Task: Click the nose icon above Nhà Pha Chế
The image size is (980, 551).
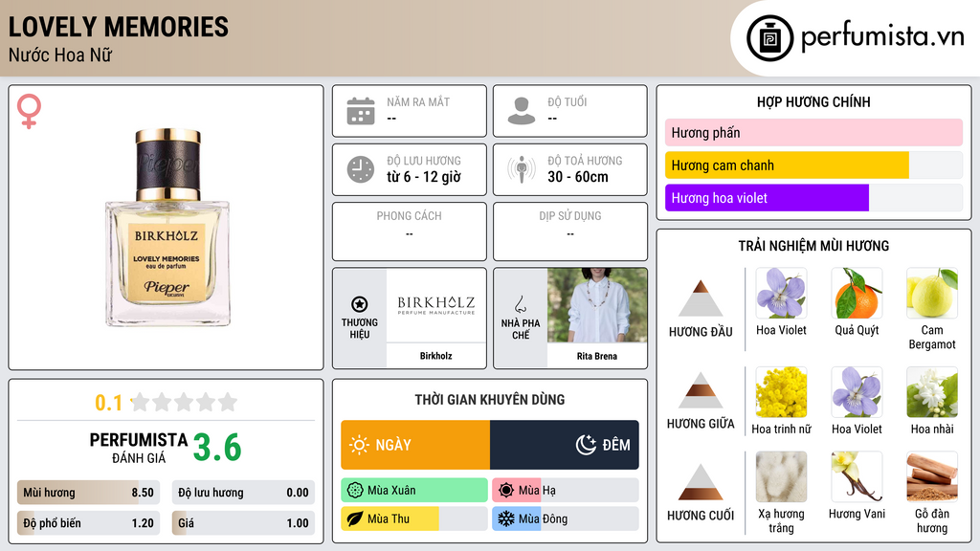Action: pyautogui.click(x=520, y=304)
